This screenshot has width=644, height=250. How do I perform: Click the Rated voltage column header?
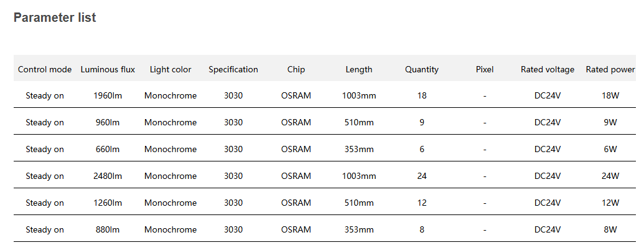click(x=548, y=69)
